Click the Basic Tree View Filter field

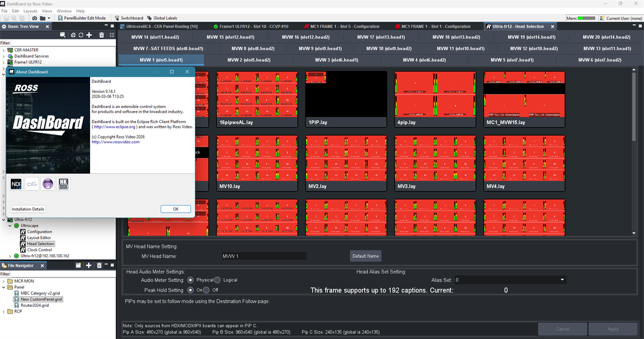click(63, 43)
